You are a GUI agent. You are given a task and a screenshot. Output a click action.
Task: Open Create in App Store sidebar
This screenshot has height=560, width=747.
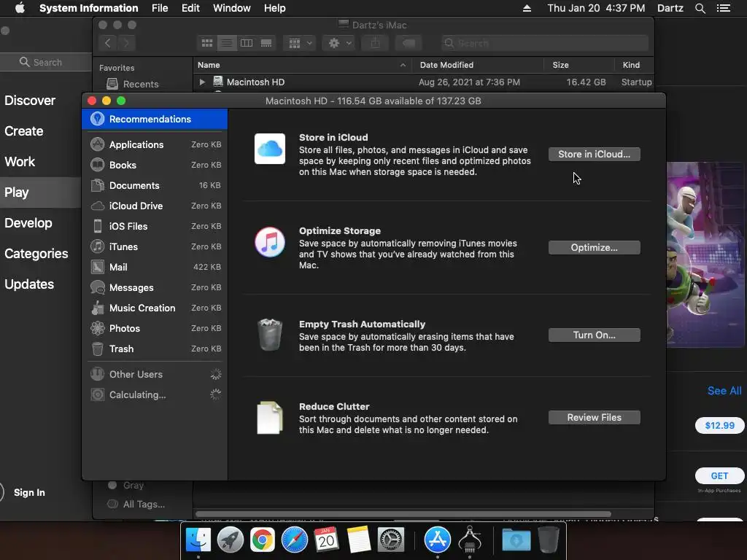(x=24, y=131)
